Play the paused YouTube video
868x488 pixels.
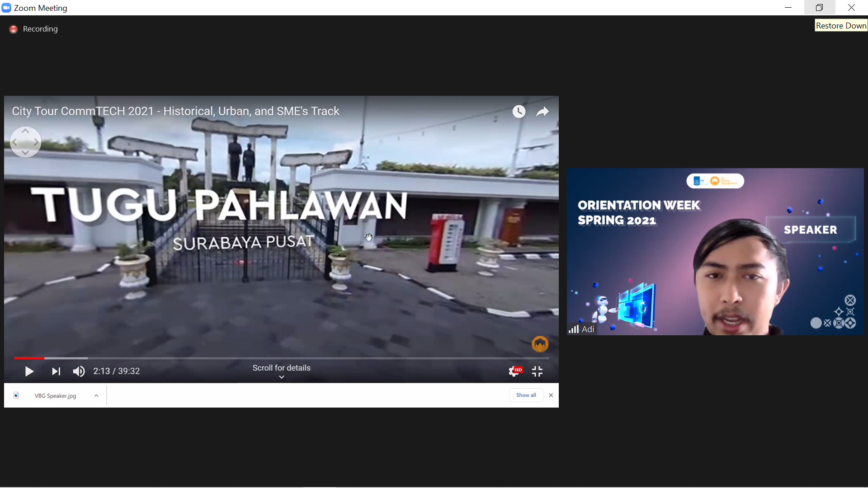point(29,371)
